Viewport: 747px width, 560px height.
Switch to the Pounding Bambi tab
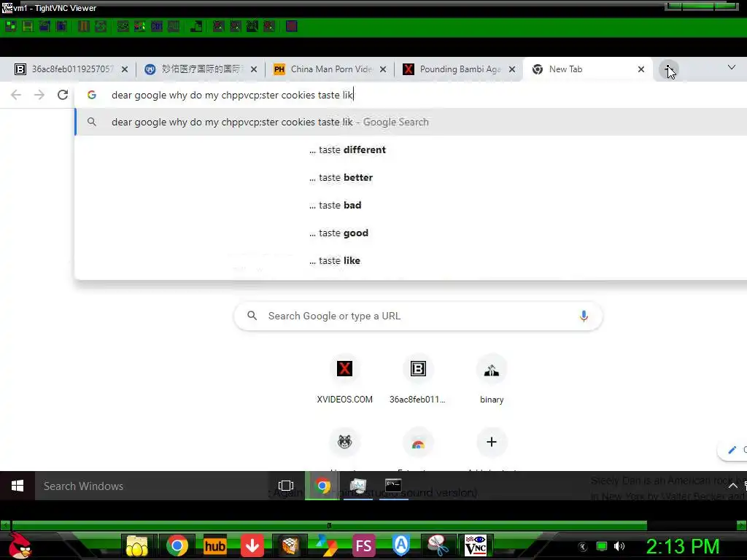[x=460, y=69]
